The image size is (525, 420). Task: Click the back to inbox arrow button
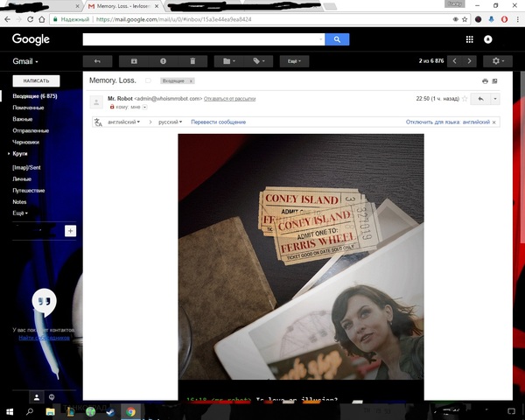97,61
